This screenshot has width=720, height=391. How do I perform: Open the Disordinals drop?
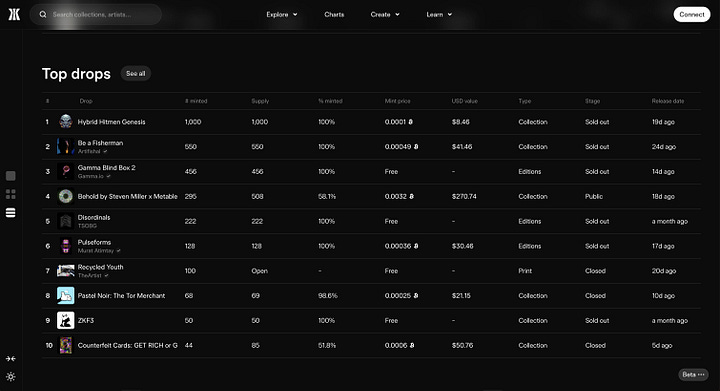tap(94, 218)
